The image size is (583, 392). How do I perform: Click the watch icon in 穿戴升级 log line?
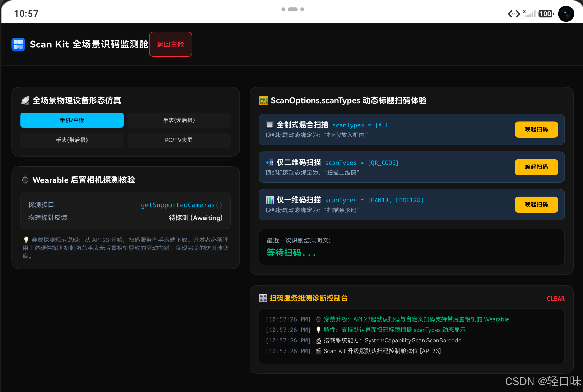[x=318, y=319]
